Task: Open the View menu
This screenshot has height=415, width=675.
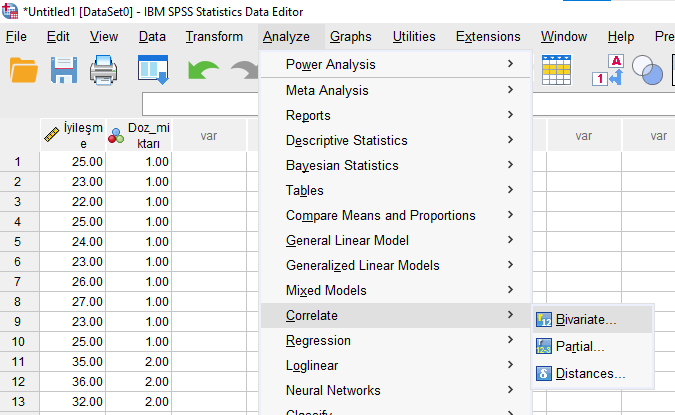Action: point(104,37)
